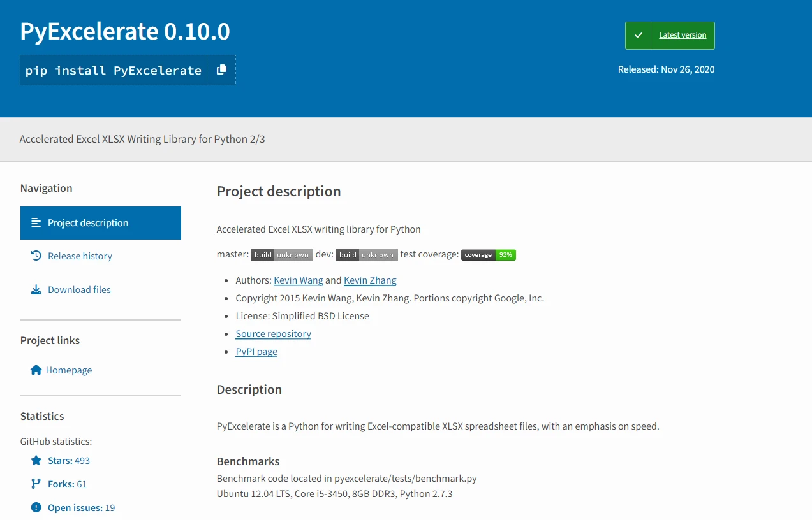Click the Project description lines icon
Viewport: 812px width, 520px height.
pos(36,223)
